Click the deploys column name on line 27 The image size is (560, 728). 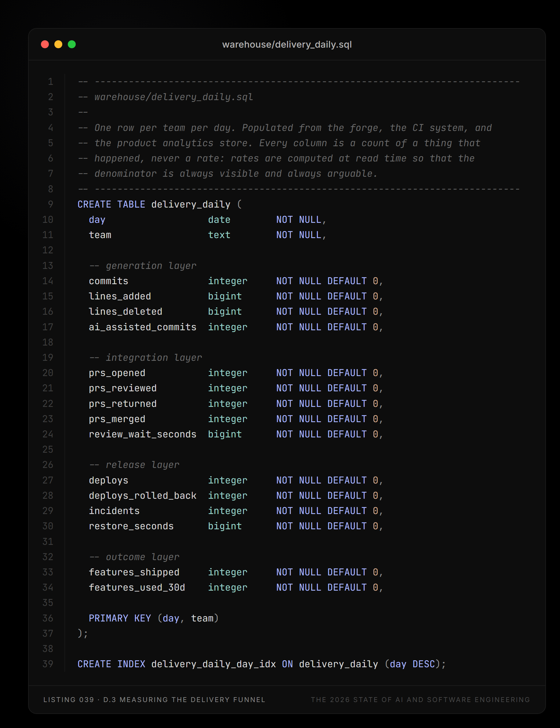click(x=109, y=480)
